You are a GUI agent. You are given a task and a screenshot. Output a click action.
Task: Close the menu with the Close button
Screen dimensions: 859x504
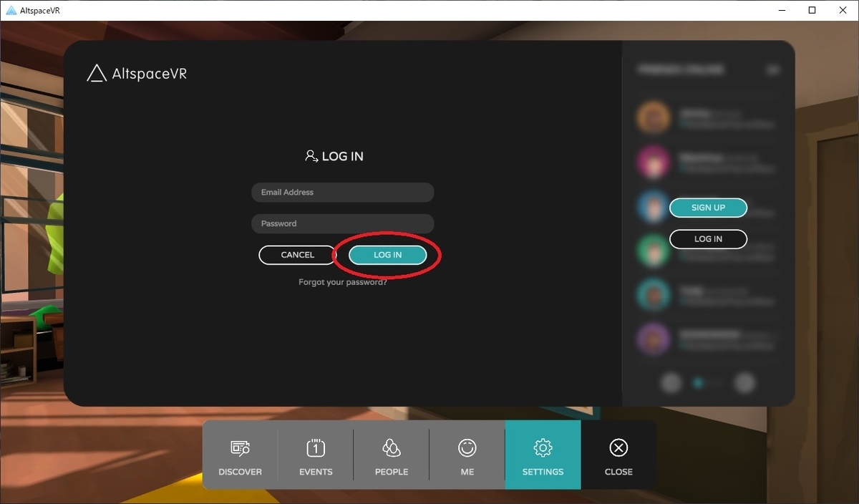click(x=618, y=455)
